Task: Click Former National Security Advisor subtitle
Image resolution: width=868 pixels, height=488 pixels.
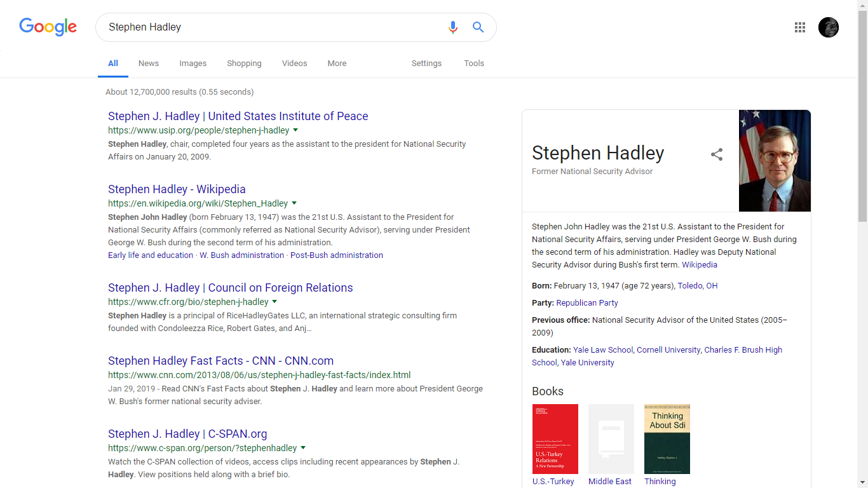Action: point(592,172)
